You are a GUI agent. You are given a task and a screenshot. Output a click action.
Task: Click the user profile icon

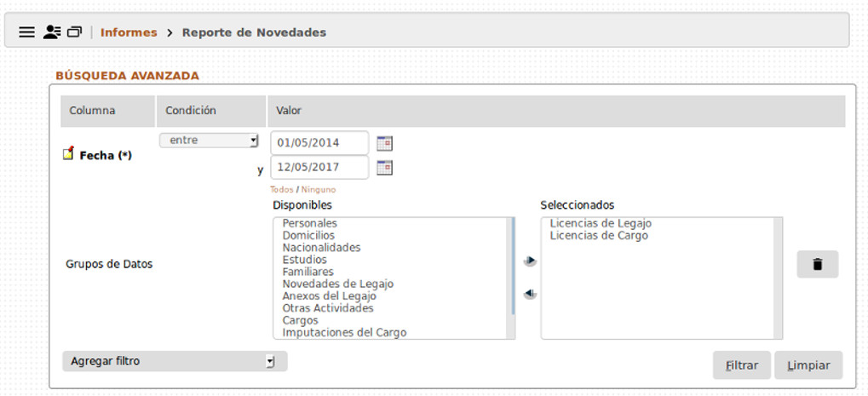pos(51,32)
